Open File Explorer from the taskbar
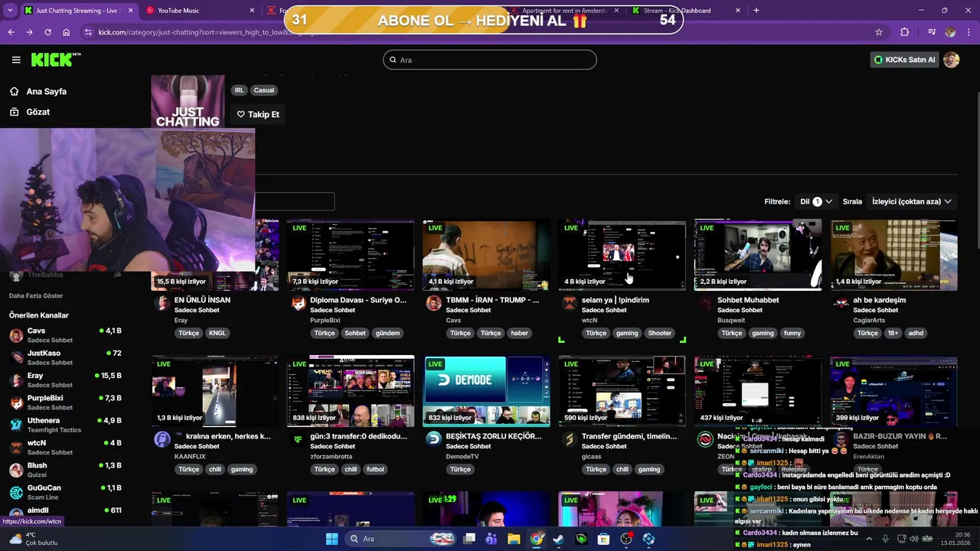The width and height of the screenshot is (980, 551). tap(514, 539)
